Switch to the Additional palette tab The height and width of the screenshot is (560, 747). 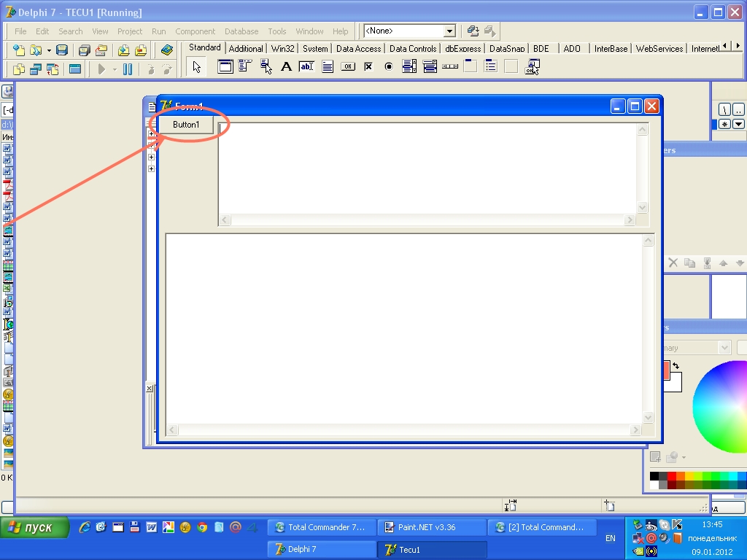tap(245, 49)
